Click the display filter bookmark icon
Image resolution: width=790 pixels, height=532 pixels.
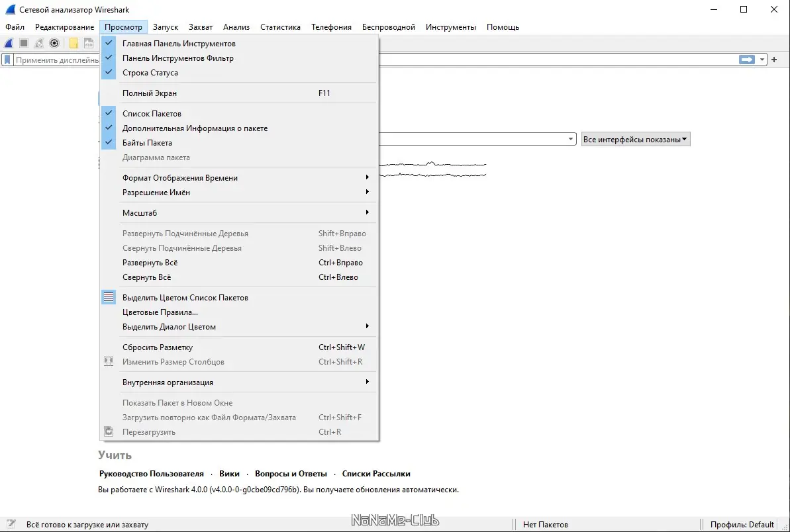tap(7, 60)
